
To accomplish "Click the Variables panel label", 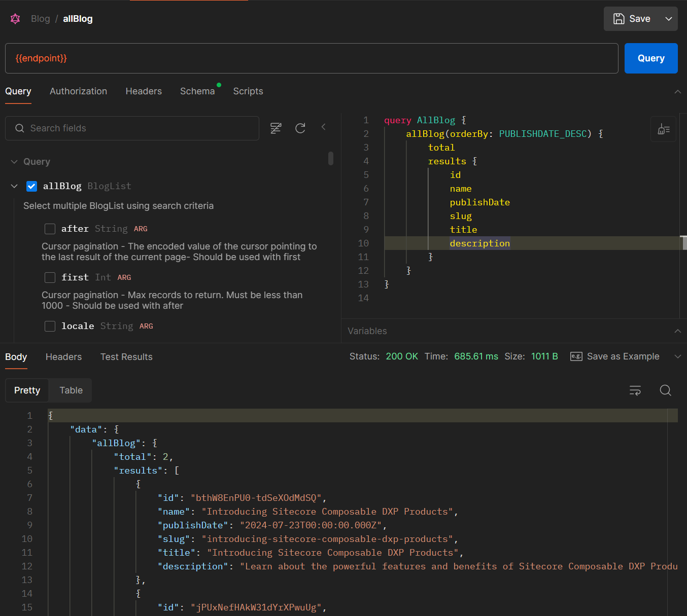I will tap(367, 331).
